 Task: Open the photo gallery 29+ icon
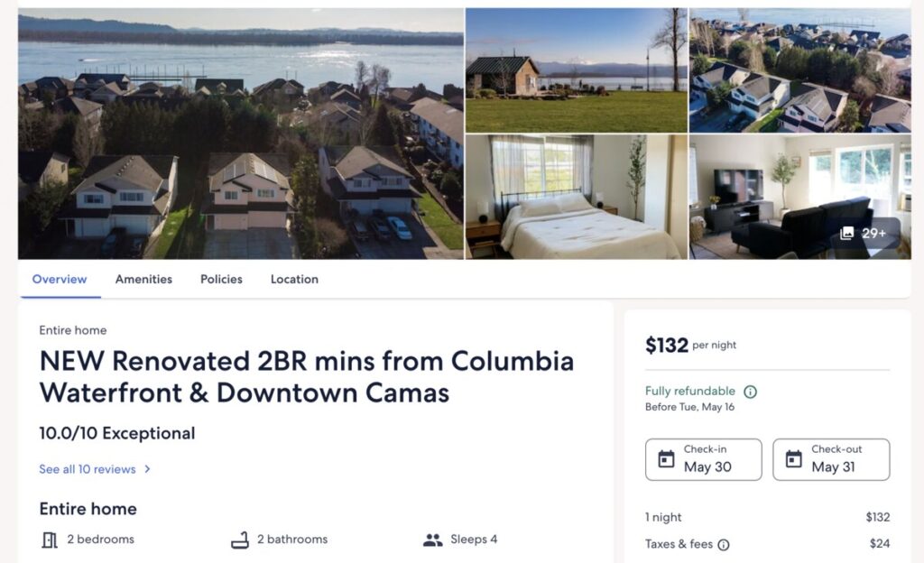coord(846,233)
